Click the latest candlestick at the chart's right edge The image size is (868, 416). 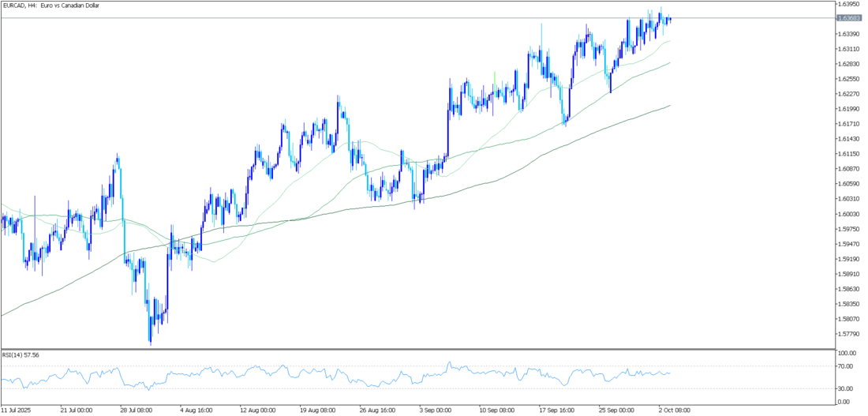(669, 20)
